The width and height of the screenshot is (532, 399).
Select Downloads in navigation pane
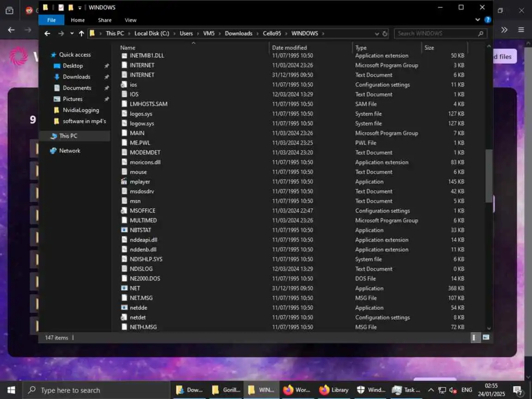(76, 77)
